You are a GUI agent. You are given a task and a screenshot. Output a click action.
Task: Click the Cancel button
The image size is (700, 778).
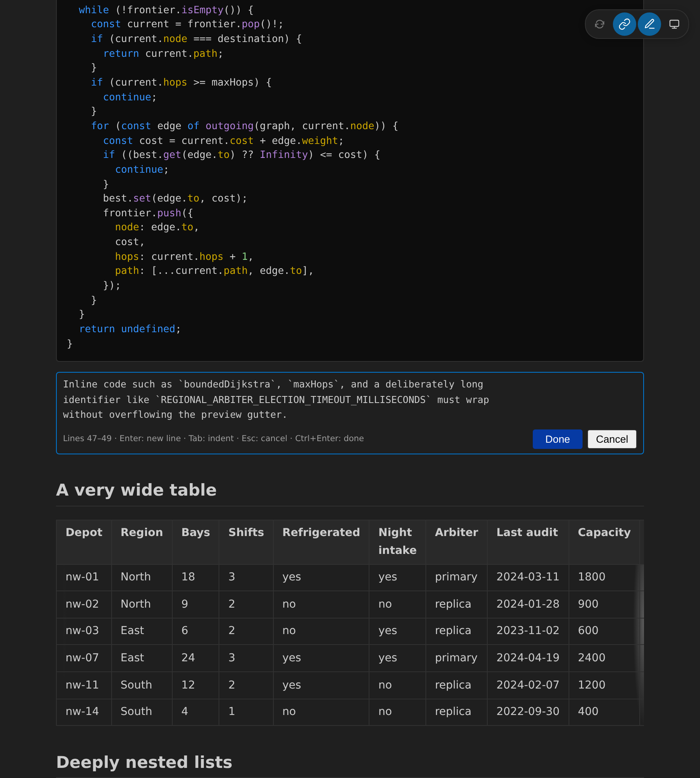click(612, 439)
